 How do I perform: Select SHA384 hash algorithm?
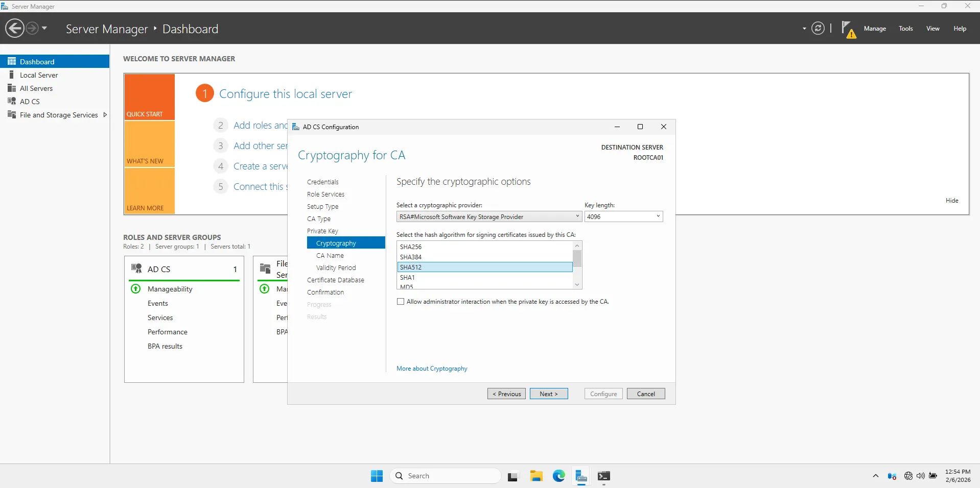(x=485, y=257)
